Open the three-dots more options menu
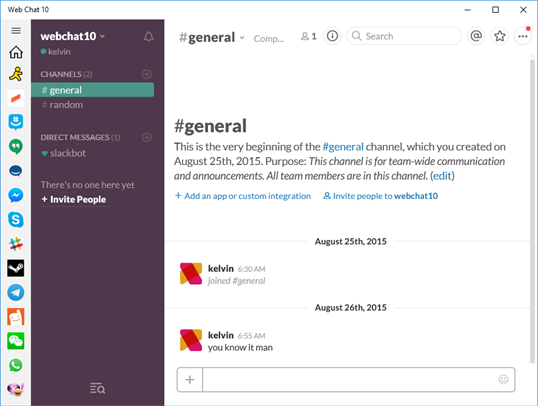The width and height of the screenshot is (538, 406). tap(523, 36)
